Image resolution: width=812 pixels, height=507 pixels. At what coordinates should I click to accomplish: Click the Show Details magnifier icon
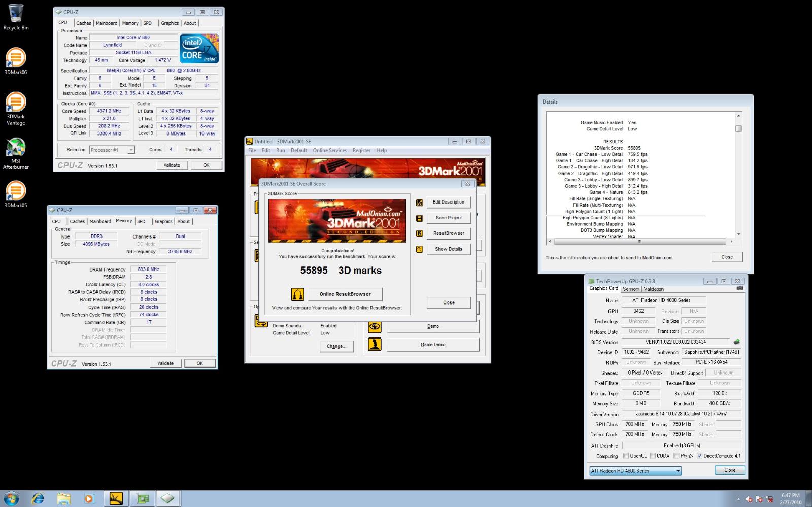[419, 249]
